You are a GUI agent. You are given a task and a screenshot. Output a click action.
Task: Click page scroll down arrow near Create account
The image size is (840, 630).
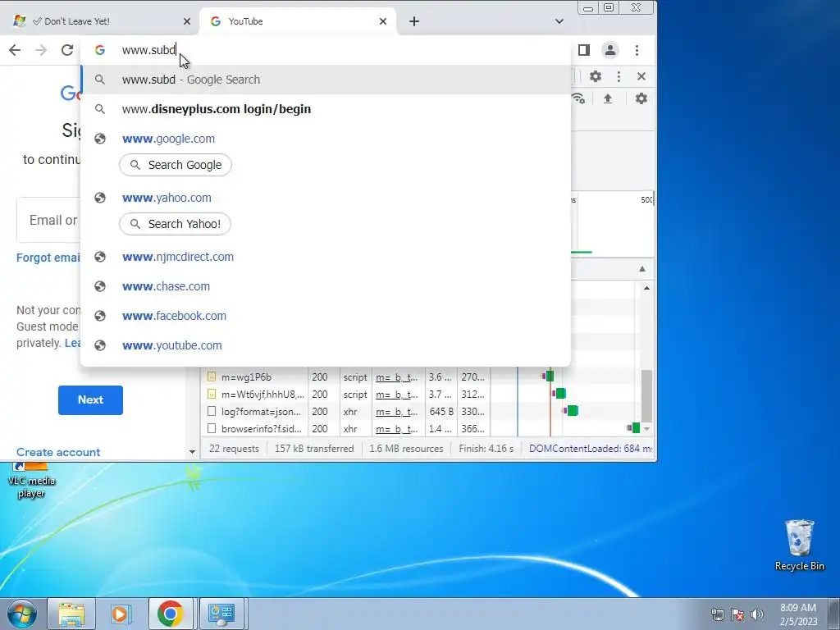192,452
